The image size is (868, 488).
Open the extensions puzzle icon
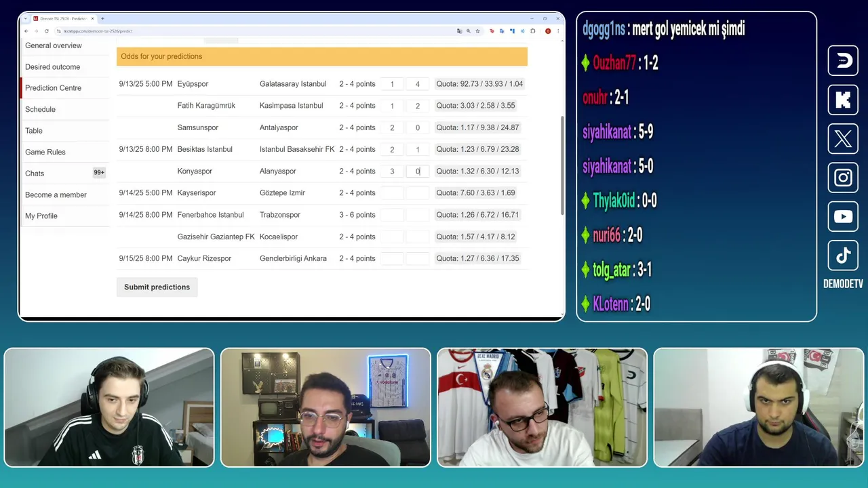532,31
